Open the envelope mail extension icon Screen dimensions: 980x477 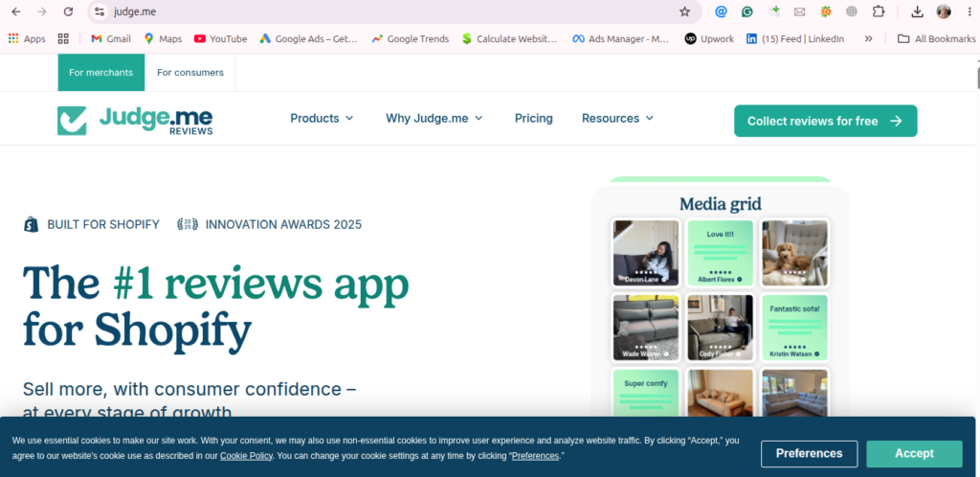point(799,11)
